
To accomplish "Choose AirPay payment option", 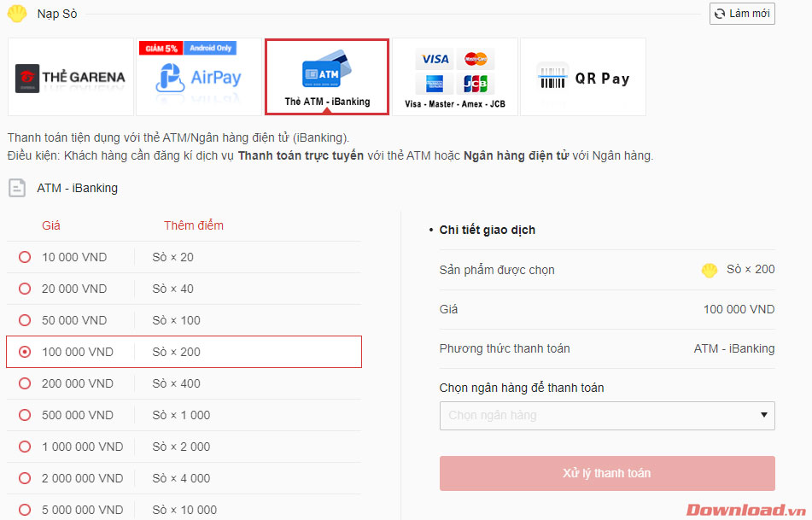I will 199,77.
